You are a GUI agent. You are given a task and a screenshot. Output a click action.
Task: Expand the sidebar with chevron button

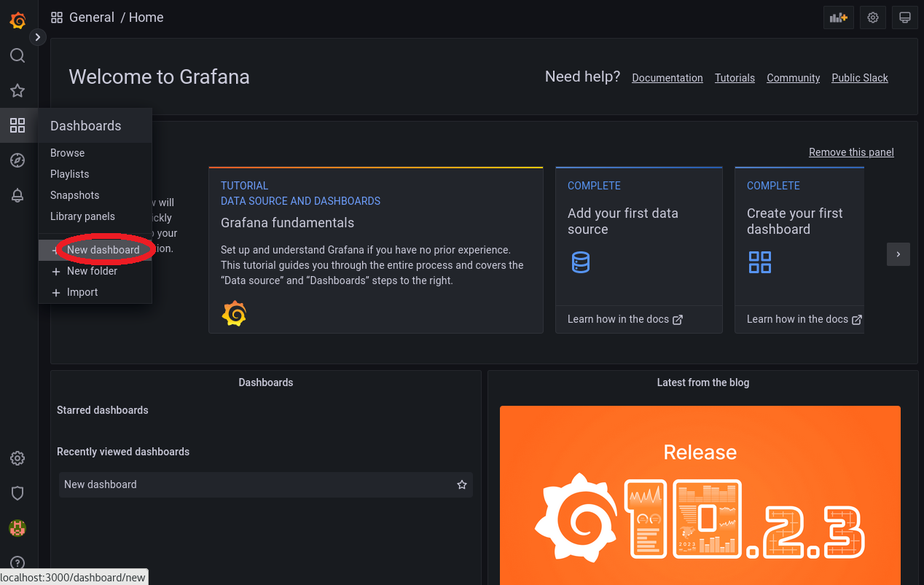[x=37, y=36]
